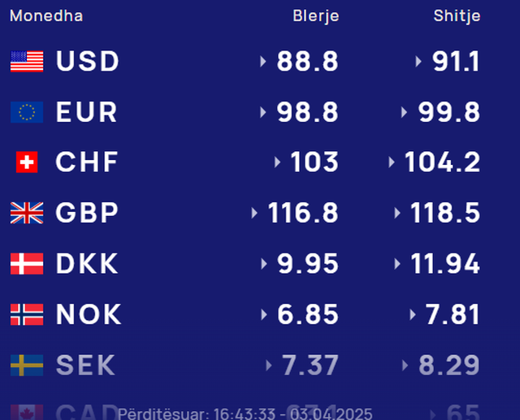The image size is (520, 420).
Task: Click the EUR currency label
Action: [x=87, y=112]
